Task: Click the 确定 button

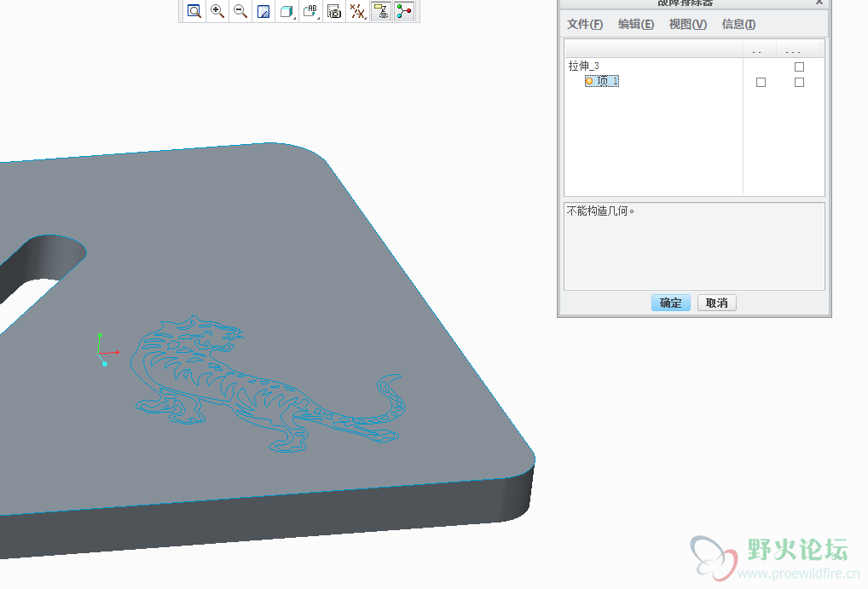Action: 670,303
